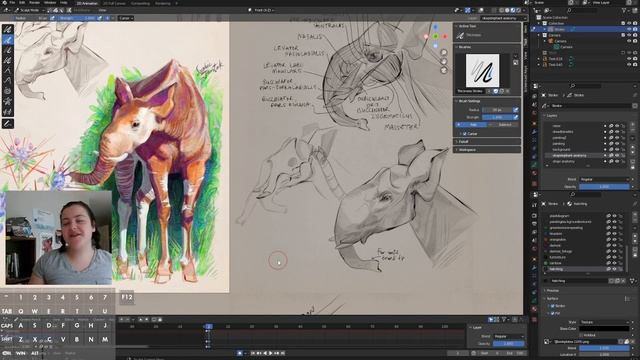Open the File menu
The image size is (640, 360).
point(12,2)
